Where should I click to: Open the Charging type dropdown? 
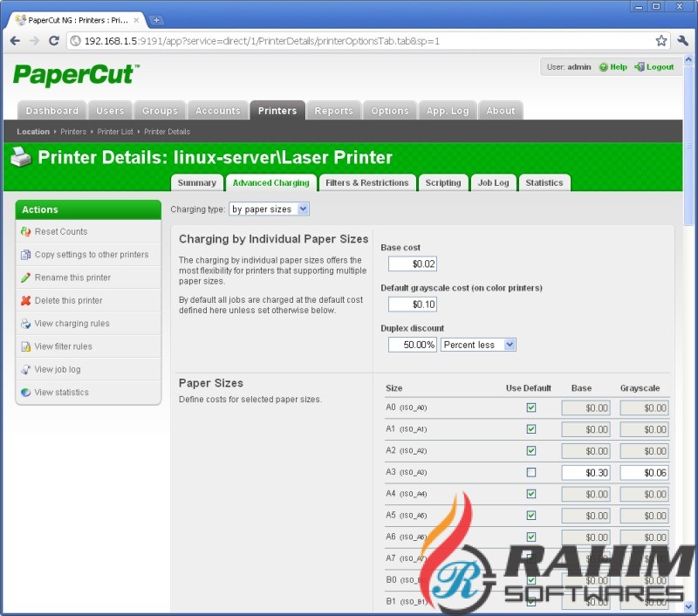270,209
